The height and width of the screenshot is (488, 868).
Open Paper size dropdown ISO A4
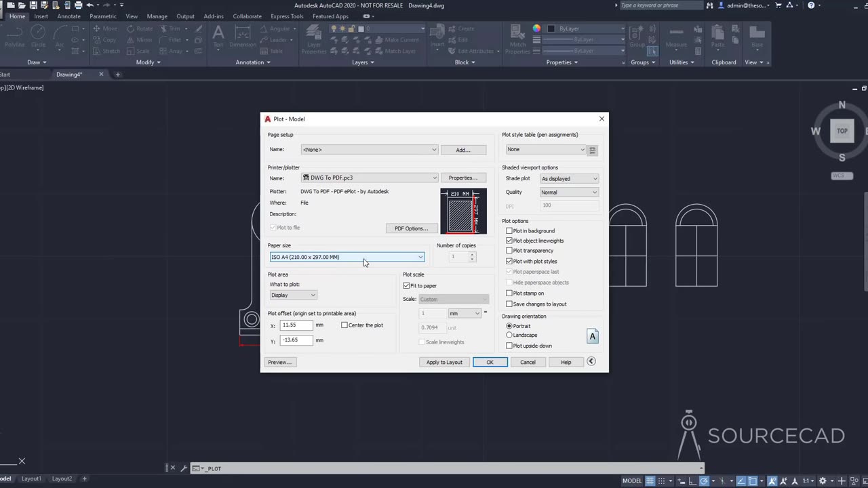coord(347,257)
